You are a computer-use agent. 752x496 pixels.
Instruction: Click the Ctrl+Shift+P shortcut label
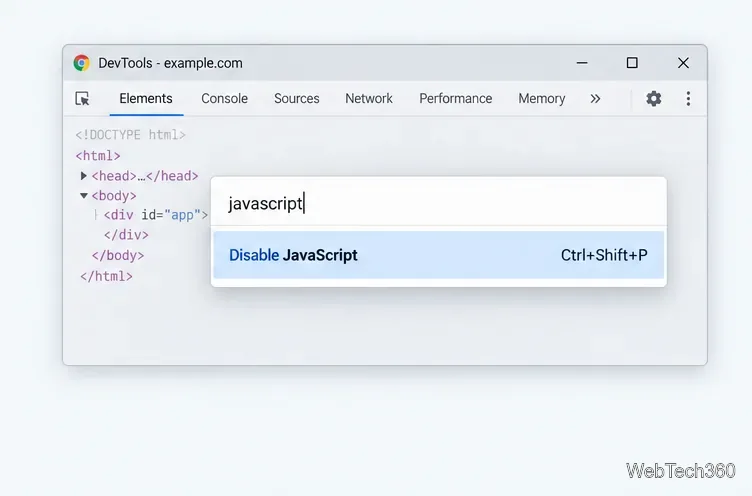point(604,255)
